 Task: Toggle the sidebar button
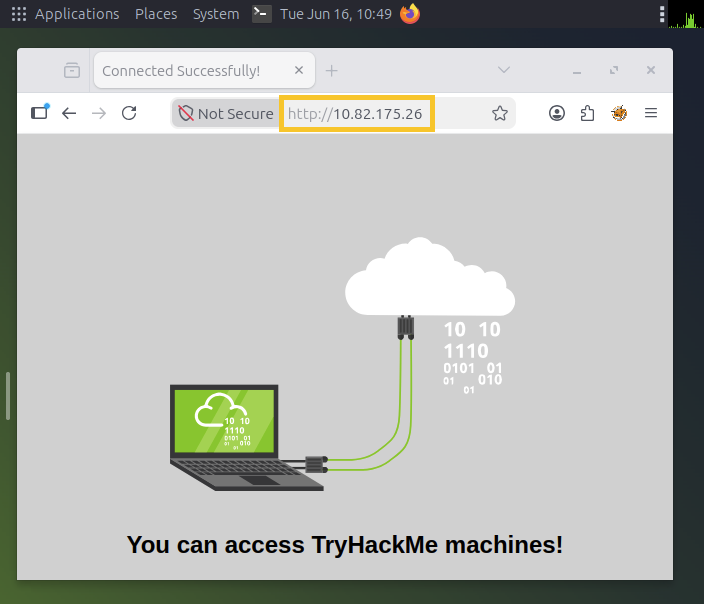pyautogui.click(x=40, y=112)
